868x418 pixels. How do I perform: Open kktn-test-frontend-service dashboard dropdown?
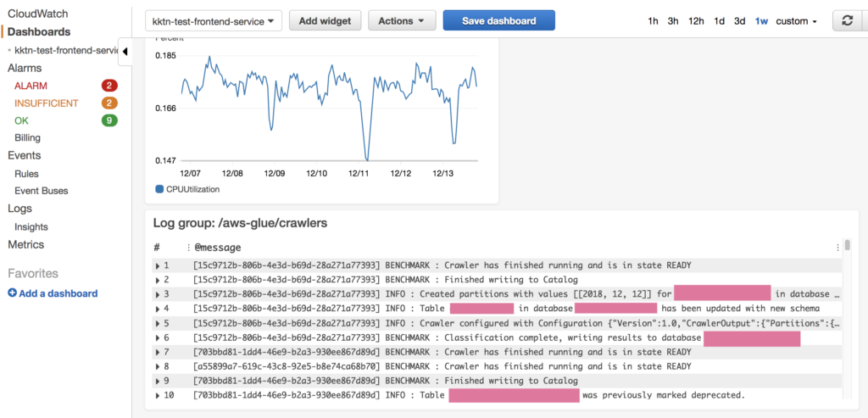click(214, 21)
